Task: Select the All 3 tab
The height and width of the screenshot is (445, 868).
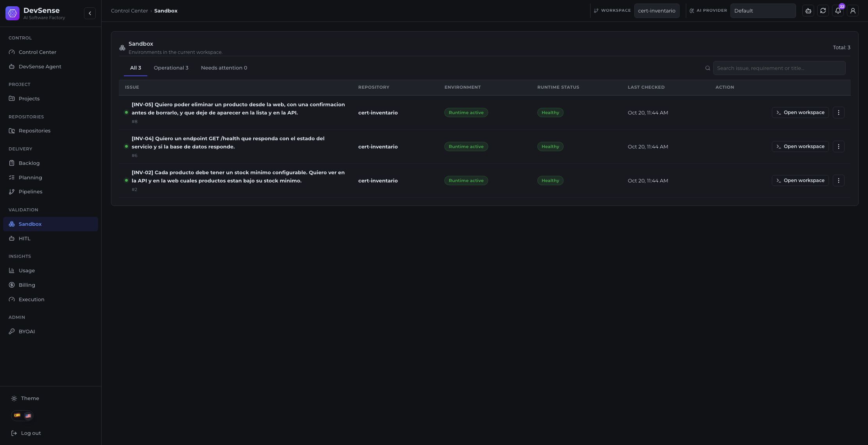Action: tap(136, 68)
